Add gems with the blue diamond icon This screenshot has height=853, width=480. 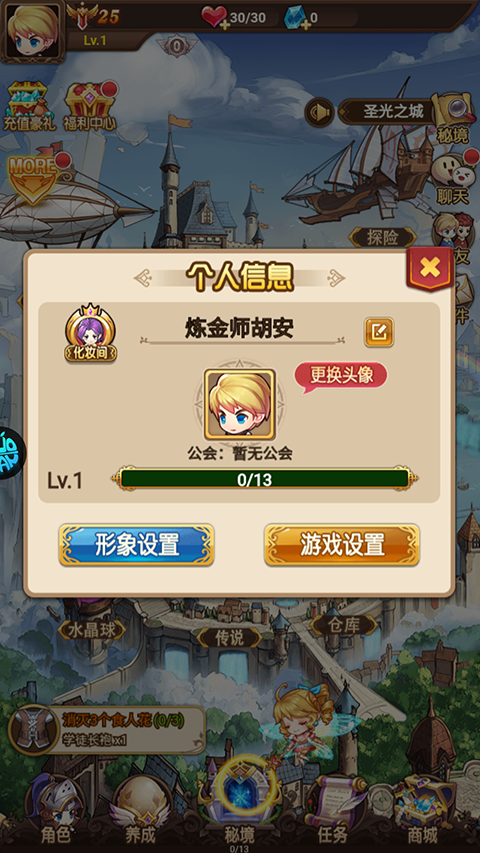pyautogui.click(x=297, y=18)
